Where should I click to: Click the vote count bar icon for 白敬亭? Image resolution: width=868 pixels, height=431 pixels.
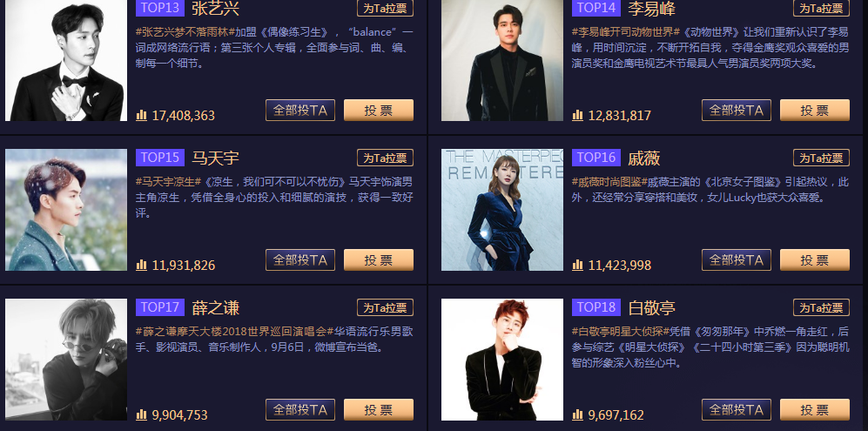pos(577,414)
